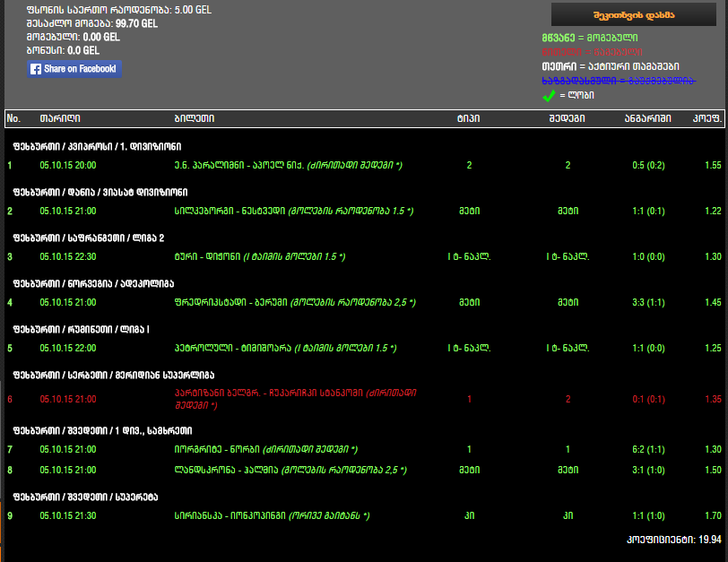This screenshot has width=728, height=562.
Task: Click the 'ტიპი' column header
Action: tap(469, 118)
